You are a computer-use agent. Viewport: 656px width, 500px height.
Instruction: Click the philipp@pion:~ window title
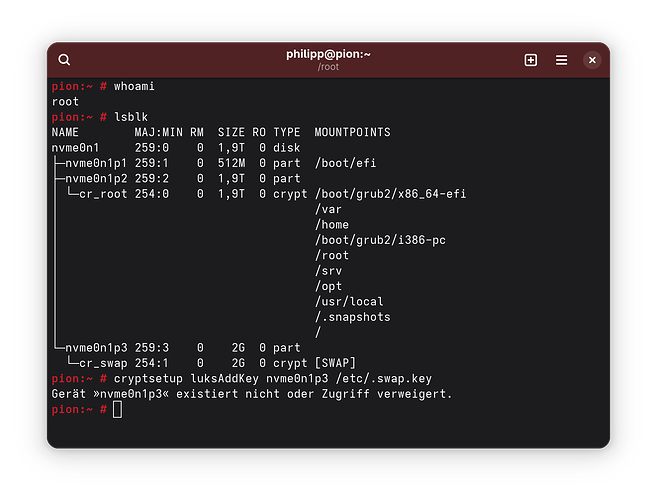point(328,54)
